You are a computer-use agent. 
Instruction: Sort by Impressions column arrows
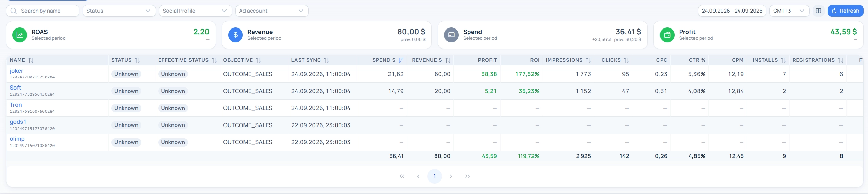click(589, 60)
